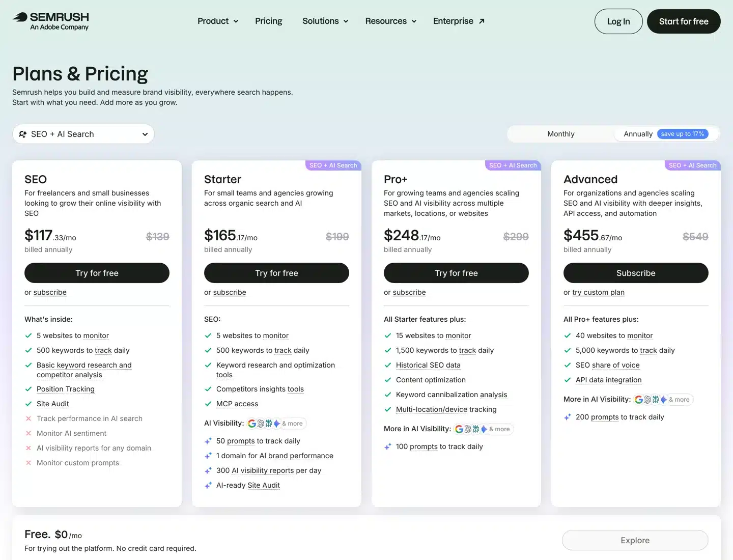Screen dimensions: 733x560
Task: Click the Semrush logo
Action: 51,21
